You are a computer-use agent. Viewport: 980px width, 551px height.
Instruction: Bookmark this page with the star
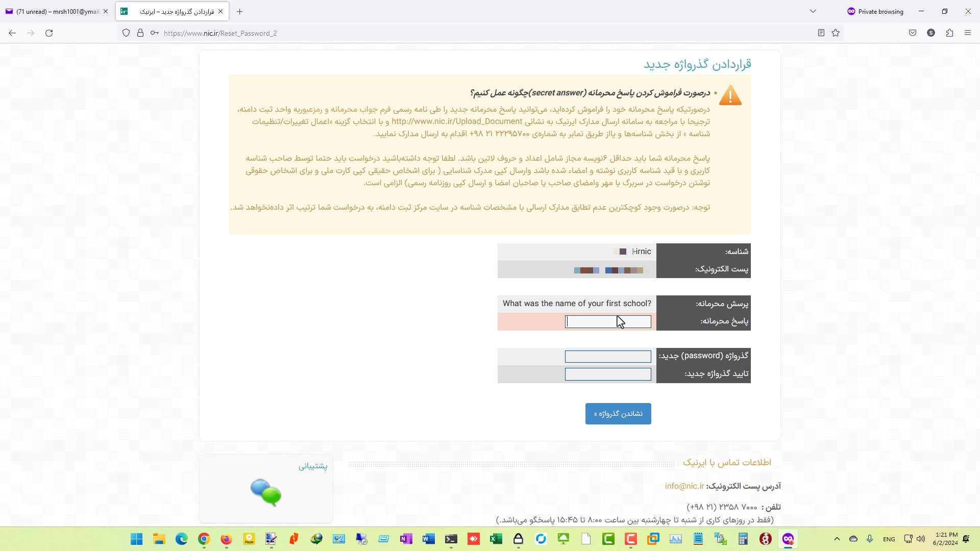[836, 33]
